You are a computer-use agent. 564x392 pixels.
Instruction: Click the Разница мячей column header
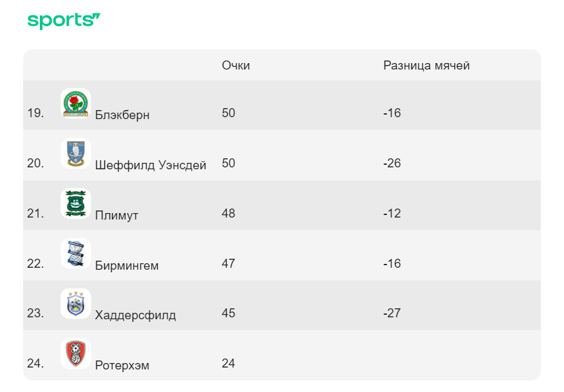tap(426, 66)
